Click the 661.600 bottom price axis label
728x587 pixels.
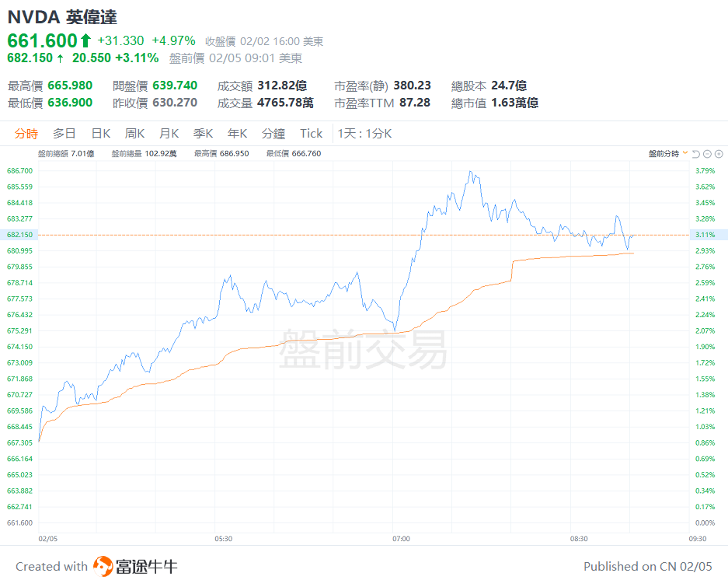[x=20, y=523]
